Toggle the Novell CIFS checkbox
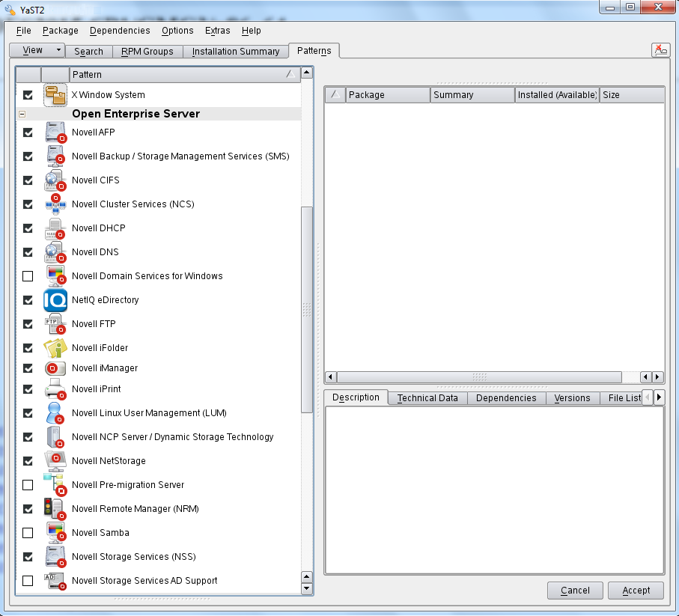The width and height of the screenshot is (679, 616). coord(28,180)
